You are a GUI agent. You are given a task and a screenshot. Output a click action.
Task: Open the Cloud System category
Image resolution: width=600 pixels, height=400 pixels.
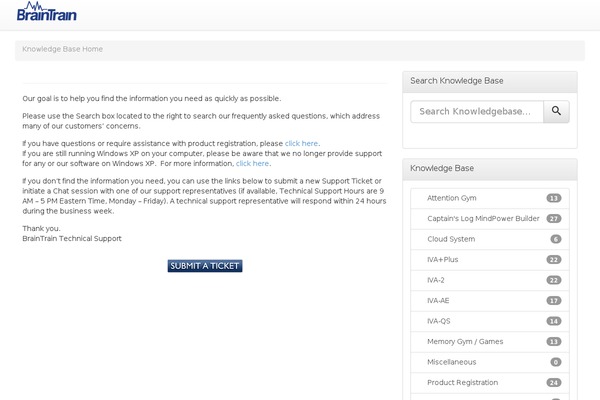click(490, 239)
